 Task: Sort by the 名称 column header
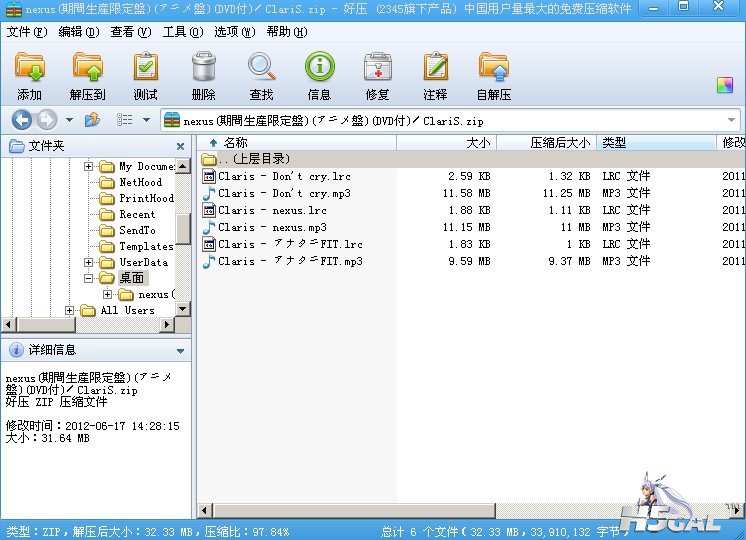[x=296, y=142]
